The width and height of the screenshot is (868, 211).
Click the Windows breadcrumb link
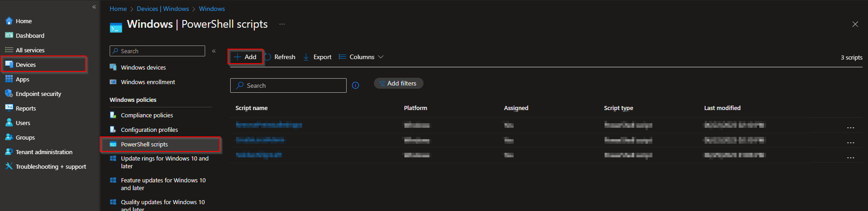click(x=212, y=9)
